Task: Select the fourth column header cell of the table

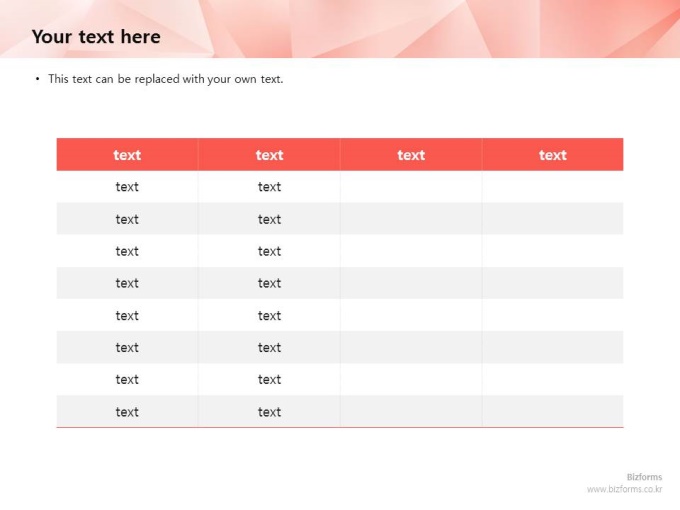Action: coord(553,155)
